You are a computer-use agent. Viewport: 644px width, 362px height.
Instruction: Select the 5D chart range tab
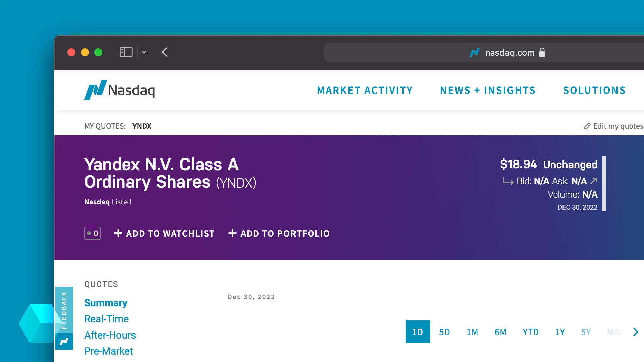pyautogui.click(x=444, y=332)
